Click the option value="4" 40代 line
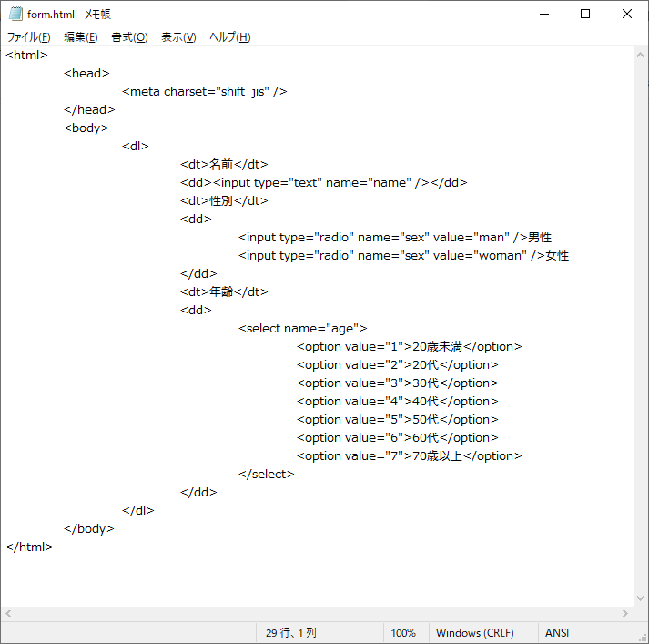The height and width of the screenshot is (644, 649). 398,402
